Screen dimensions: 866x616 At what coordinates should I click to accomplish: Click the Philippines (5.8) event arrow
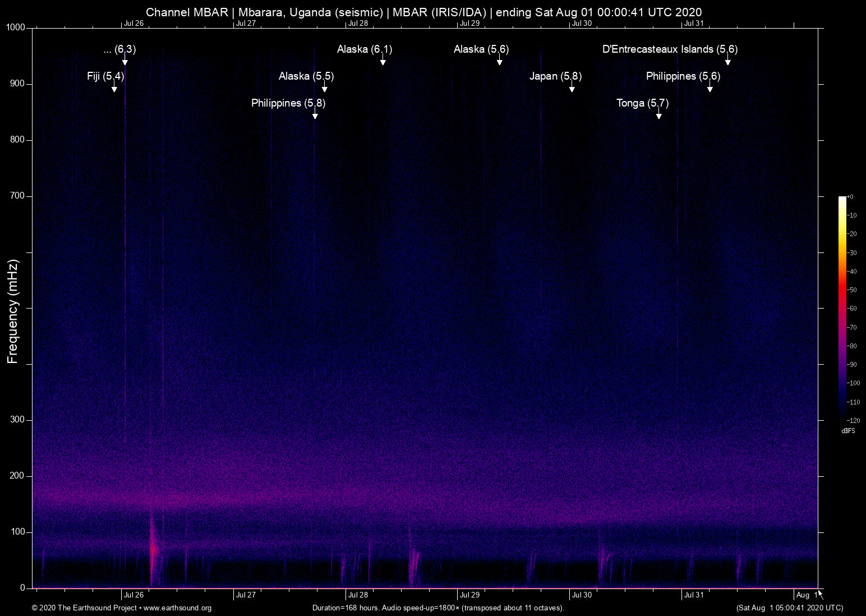[x=315, y=116]
